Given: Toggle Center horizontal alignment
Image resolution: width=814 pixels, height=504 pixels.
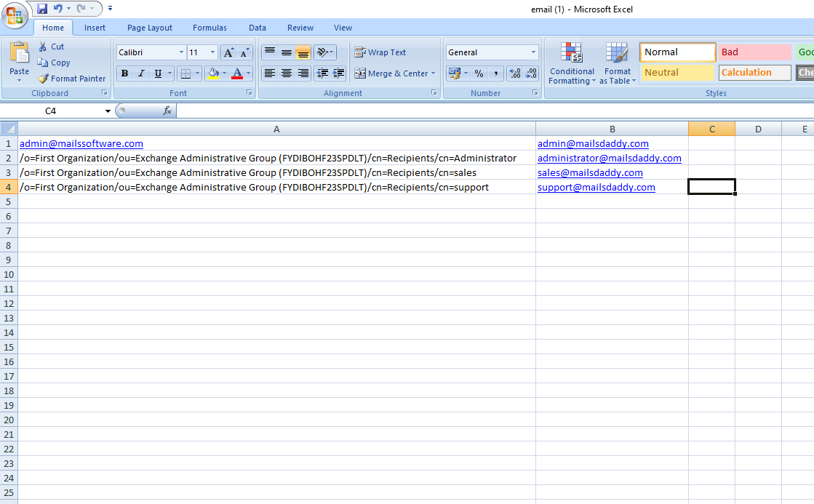Looking at the screenshot, I should (x=286, y=73).
